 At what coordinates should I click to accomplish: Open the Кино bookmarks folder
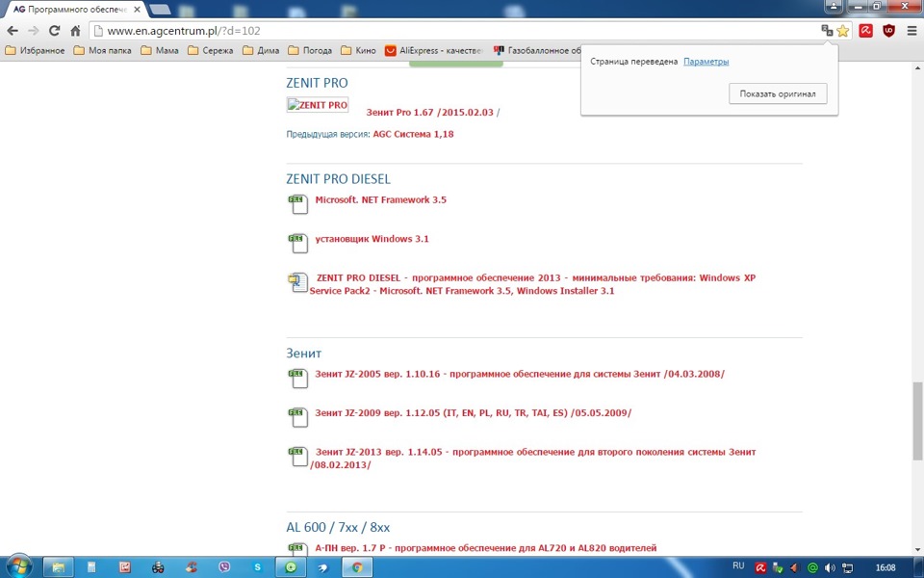[x=358, y=51]
